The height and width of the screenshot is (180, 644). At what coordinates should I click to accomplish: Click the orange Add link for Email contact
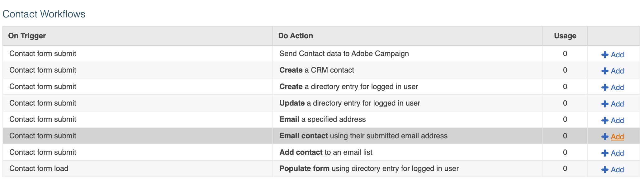tap(617, 137)
